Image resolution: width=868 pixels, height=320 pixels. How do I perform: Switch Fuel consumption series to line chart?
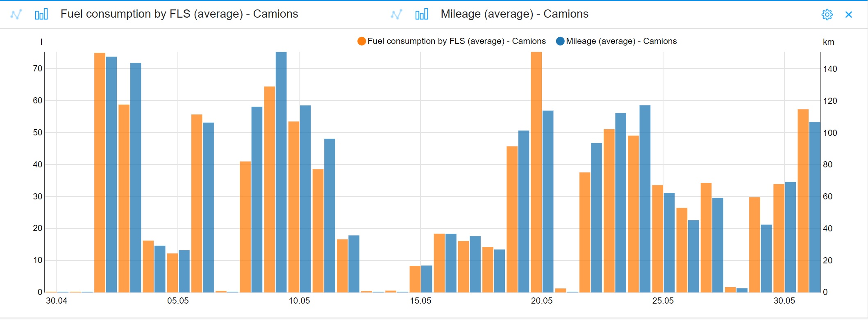16,14
